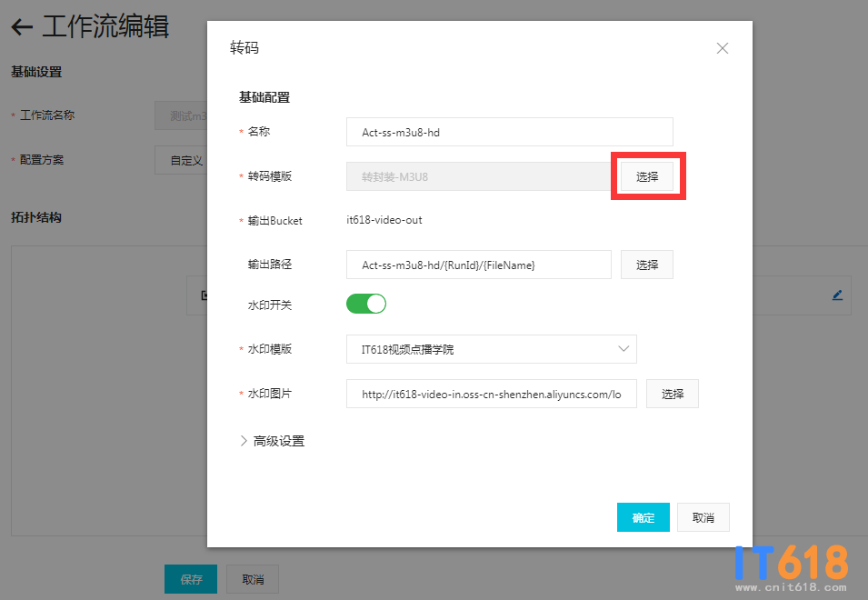The image size is (868, 600).
Task: Click 取消 button in the 转码 dialog
Action: coord(703,517)
